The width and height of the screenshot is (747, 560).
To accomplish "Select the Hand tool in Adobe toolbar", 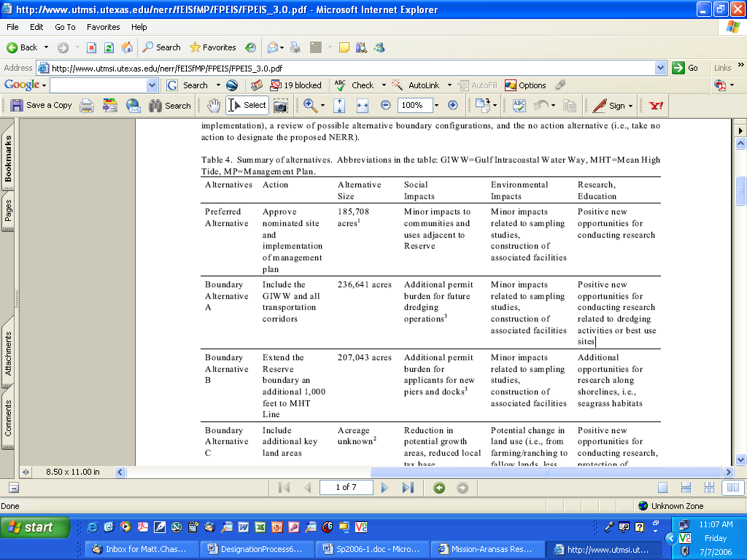I will tap(214, 106).
